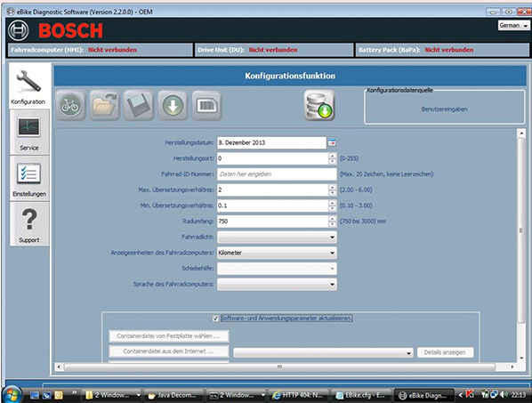Screen dimensions: 532x403
Task: Click the bicycle icon in configuration toolbar
Action: [x=70, y=106]
